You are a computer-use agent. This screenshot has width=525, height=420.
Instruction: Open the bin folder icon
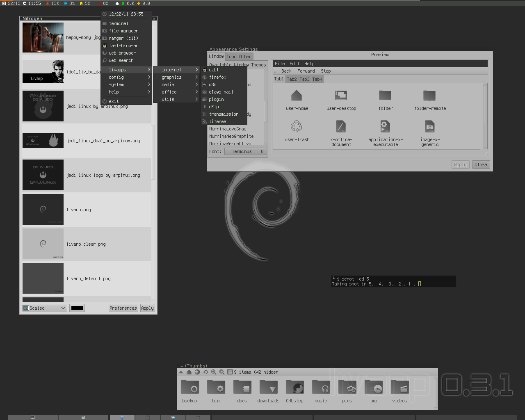(216, 387)
